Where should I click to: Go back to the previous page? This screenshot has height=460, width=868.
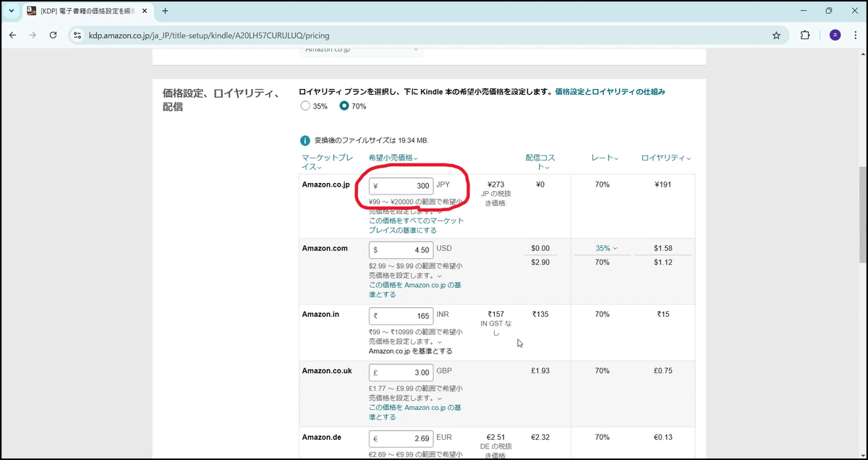(12, 35)
